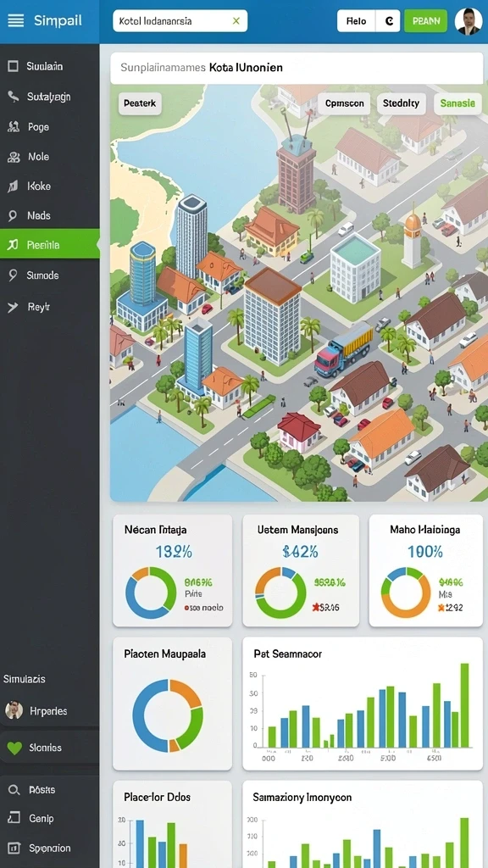488x868 pixels.
Task: Click the Hrparies avatar in sidebar
Action: pos(14,710)
